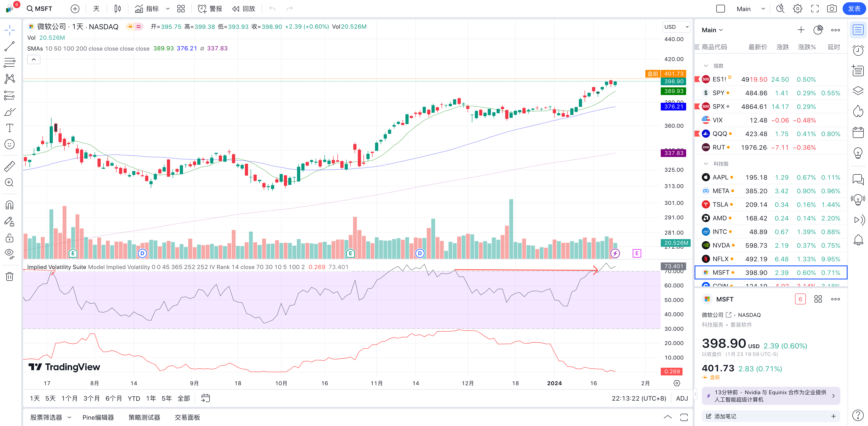Image resolution: width=868 pixels, height=426 pixels.
Task: Select the 1年 time range
Action: [x=151, y=398]
